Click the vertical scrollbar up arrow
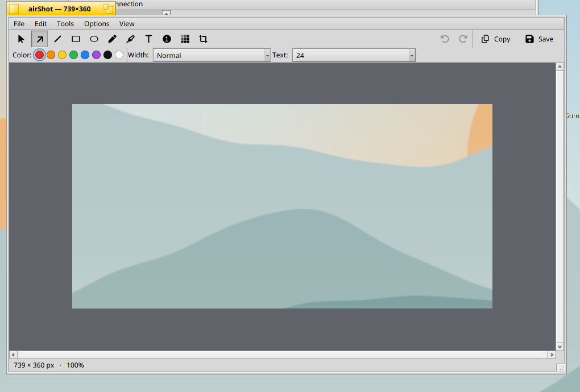 [560, 67]
